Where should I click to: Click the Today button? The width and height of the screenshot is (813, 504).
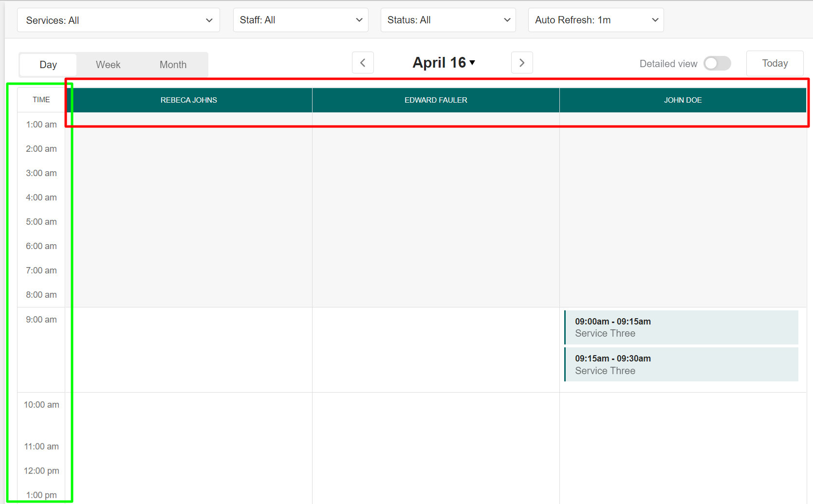click(775, 63)
